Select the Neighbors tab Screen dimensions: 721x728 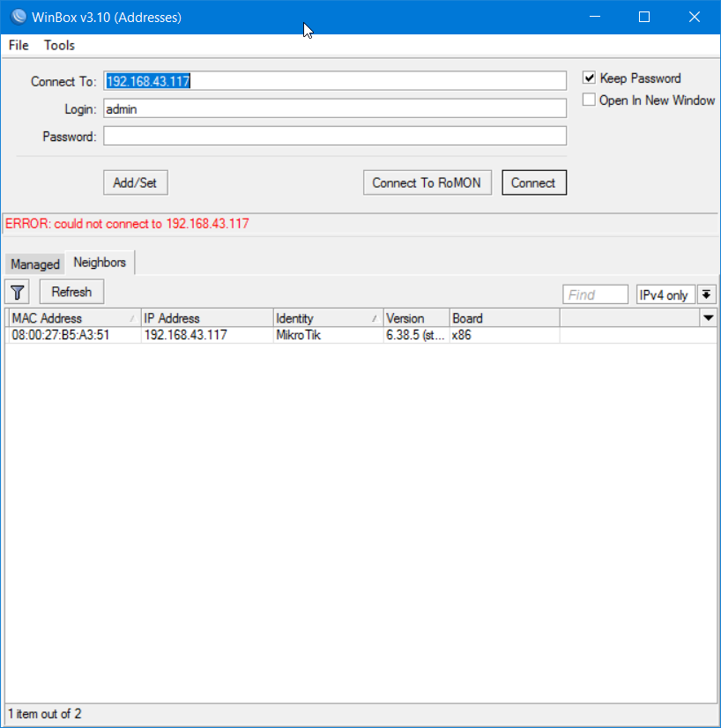pos(100,263)
